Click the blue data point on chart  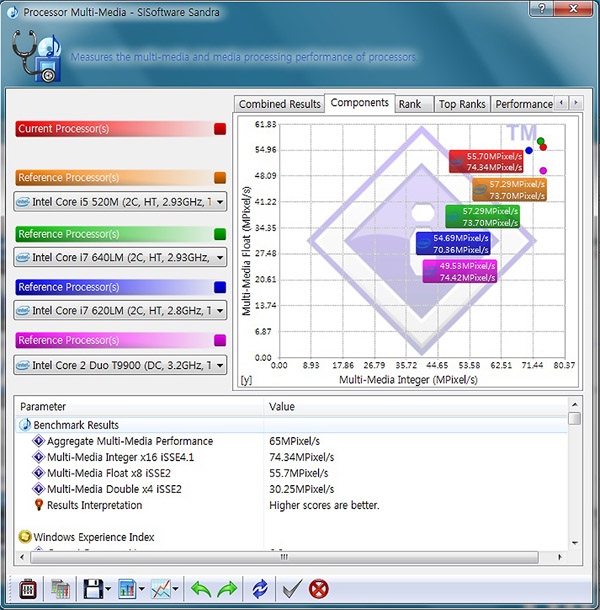528,150
